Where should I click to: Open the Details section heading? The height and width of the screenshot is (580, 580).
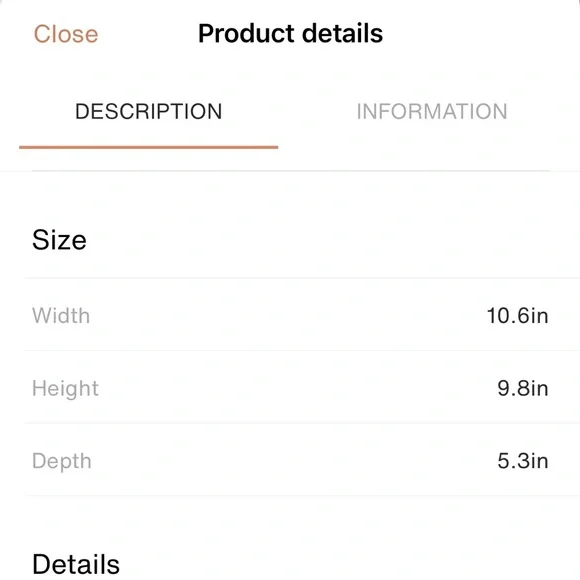point(76,564)
